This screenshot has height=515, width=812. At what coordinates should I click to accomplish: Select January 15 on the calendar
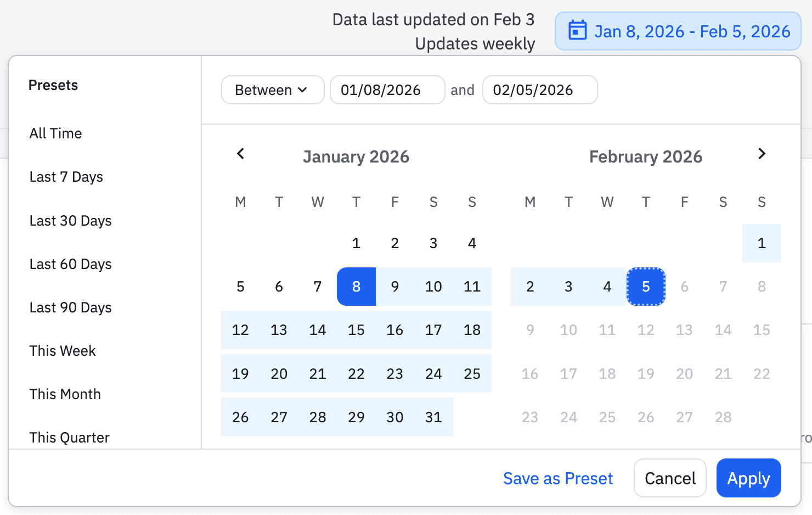[356, 330]
